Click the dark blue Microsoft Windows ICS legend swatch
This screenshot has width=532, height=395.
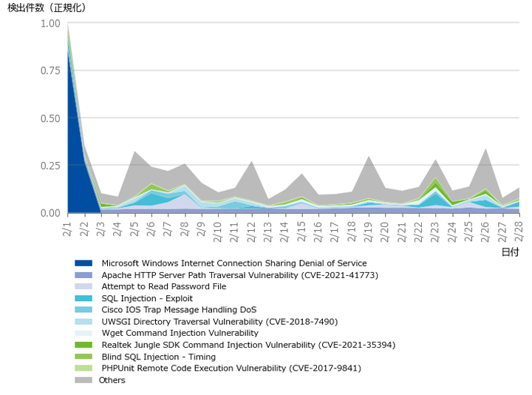83,263
